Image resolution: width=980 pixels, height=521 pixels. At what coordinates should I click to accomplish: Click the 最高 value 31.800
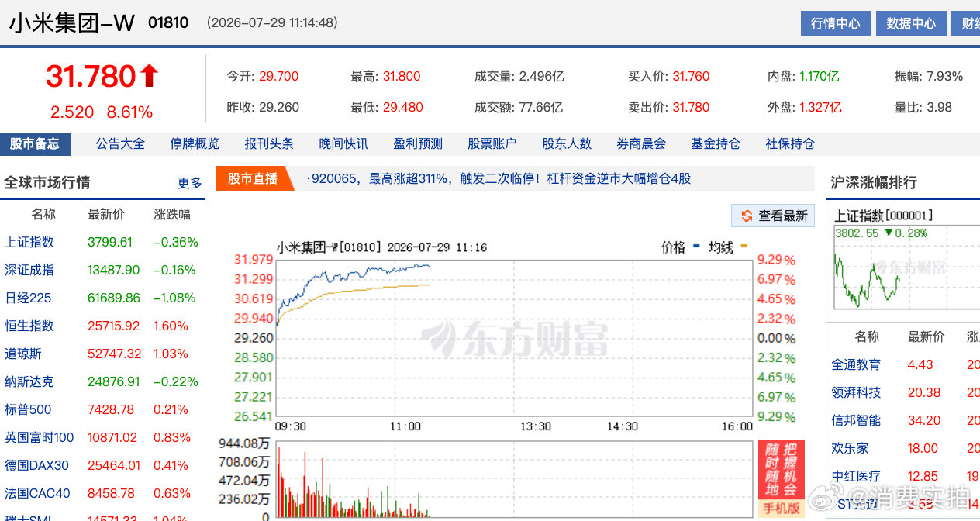click(x=402, y=76)
